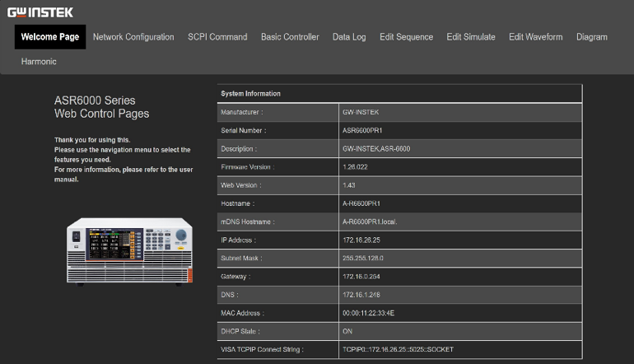
Task: Select the IP Address value 172.16.26.25
Action: [x=363, y=240]
